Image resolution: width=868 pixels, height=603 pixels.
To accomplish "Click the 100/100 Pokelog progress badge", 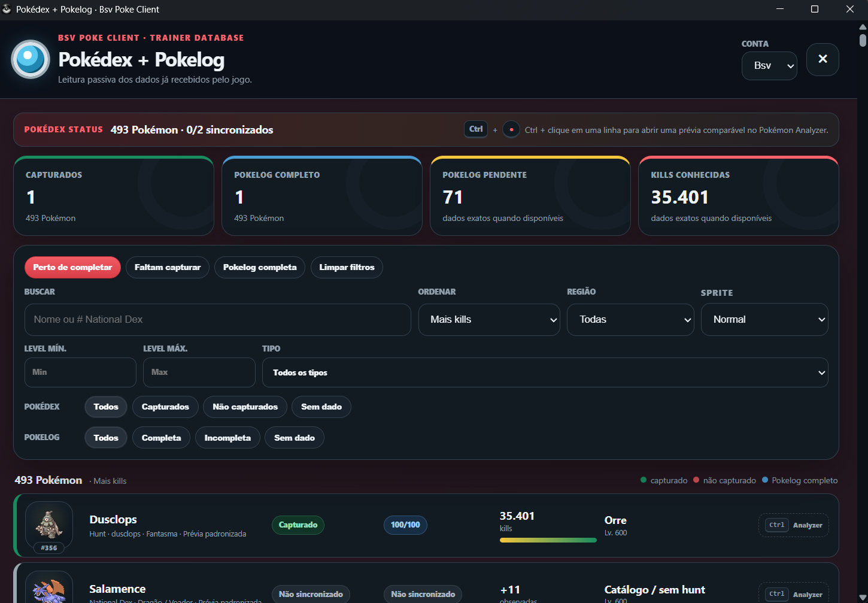I will 405,525.
